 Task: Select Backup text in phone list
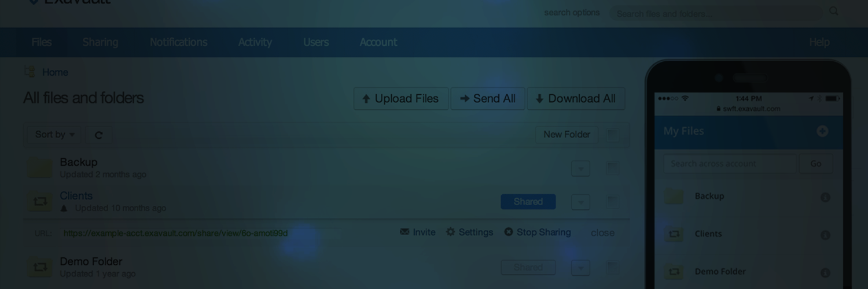[x=709, y=197]
